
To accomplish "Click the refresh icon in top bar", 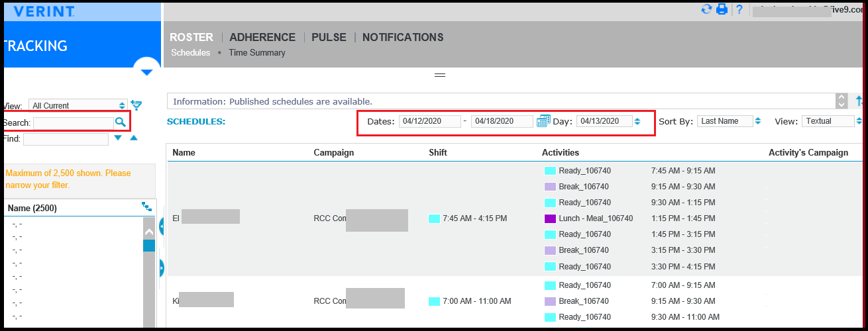I will click(706, 9).
